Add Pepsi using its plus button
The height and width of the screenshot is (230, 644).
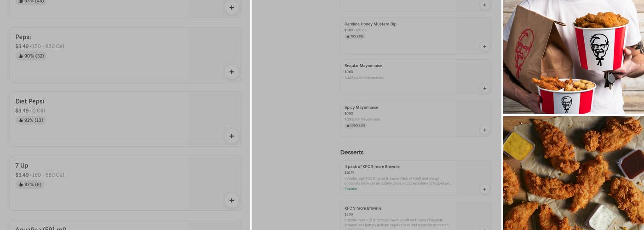(231, 72)
